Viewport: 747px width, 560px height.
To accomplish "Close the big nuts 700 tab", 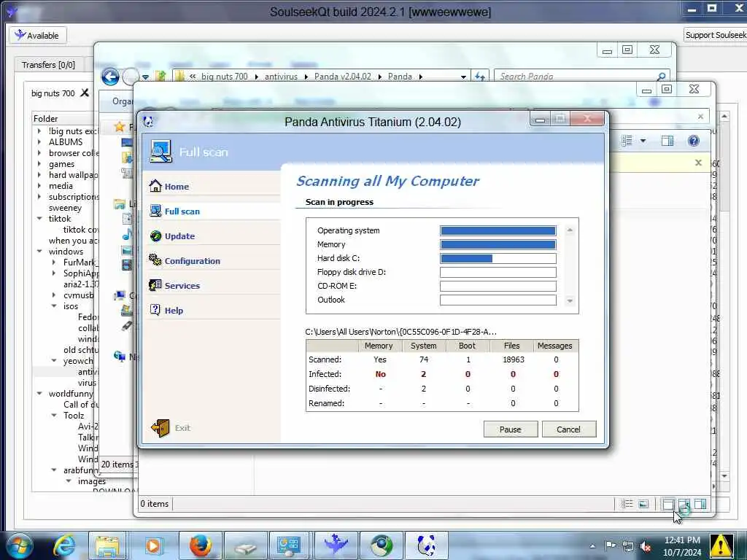I will pos(85,93).
